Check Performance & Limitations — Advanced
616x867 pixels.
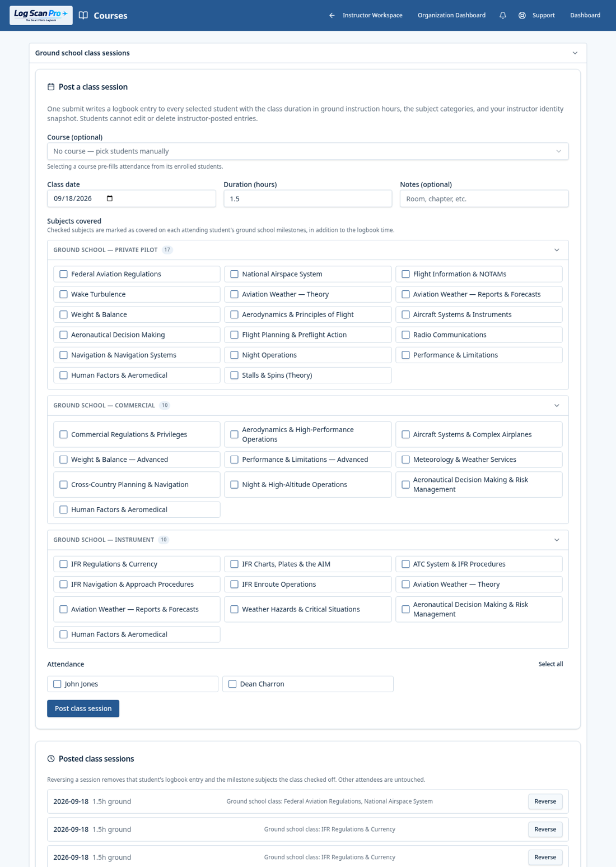pyautogui.click(x=234, y=460)
